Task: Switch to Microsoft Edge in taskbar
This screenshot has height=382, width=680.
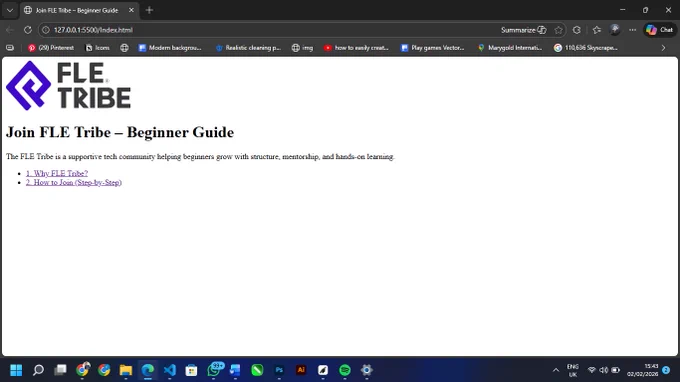Action: tap(148, 370)
